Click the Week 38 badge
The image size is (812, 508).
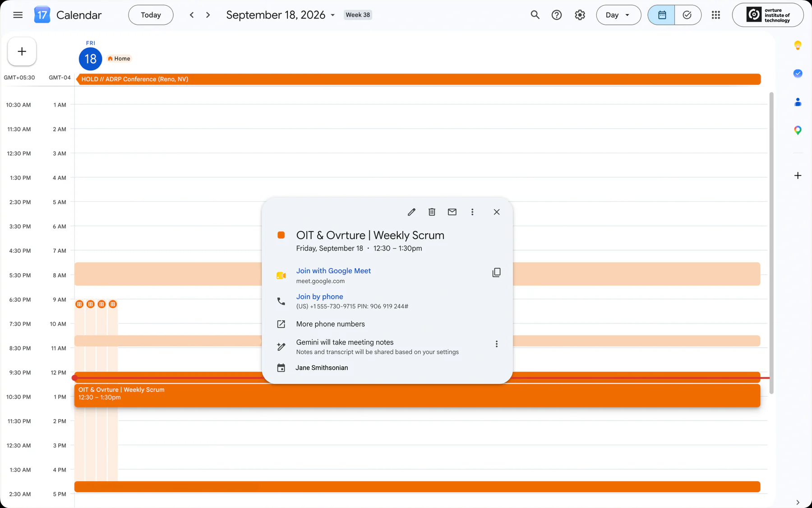point(358,15)
